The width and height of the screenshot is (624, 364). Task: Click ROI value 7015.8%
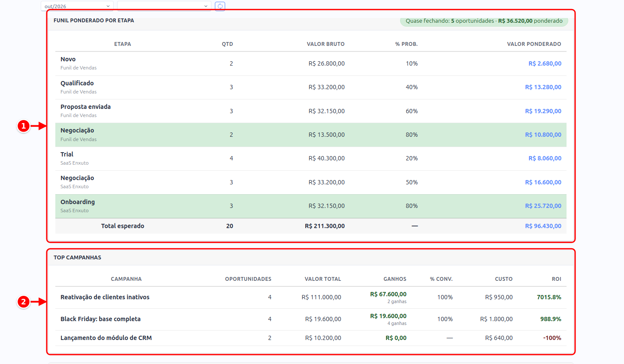(549, 297)
